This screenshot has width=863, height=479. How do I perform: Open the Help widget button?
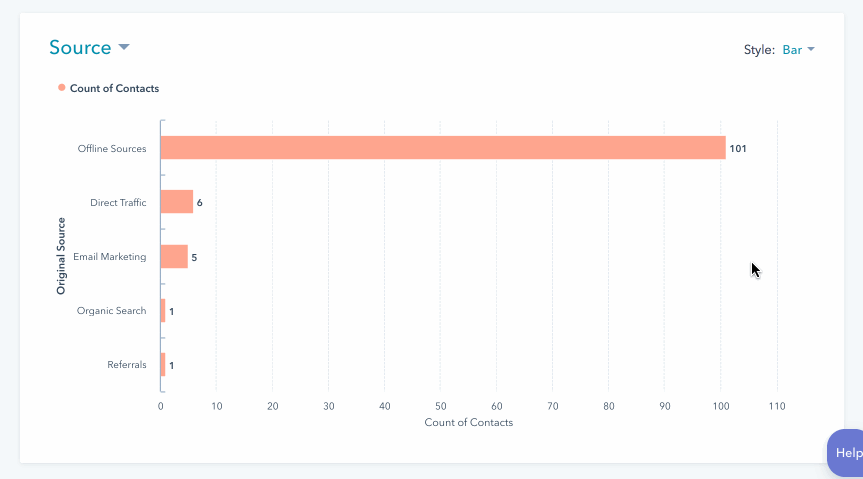click(846, 453)
